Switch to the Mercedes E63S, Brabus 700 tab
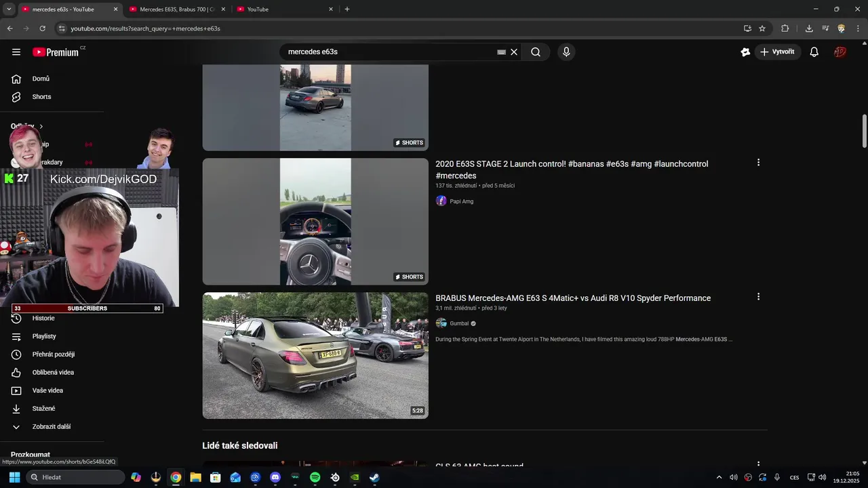 click(177, 9)
